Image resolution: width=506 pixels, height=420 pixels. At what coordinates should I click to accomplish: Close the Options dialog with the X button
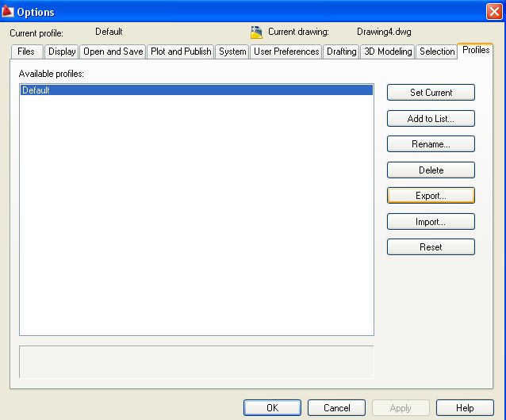click(493, 12)
